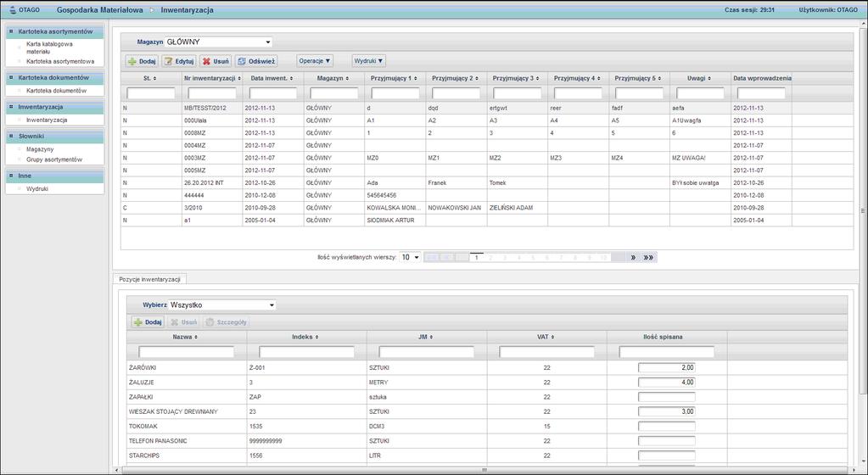
Task: Open Kartoteka asortymentowa in the sidebar
Action: coord(60,61)
